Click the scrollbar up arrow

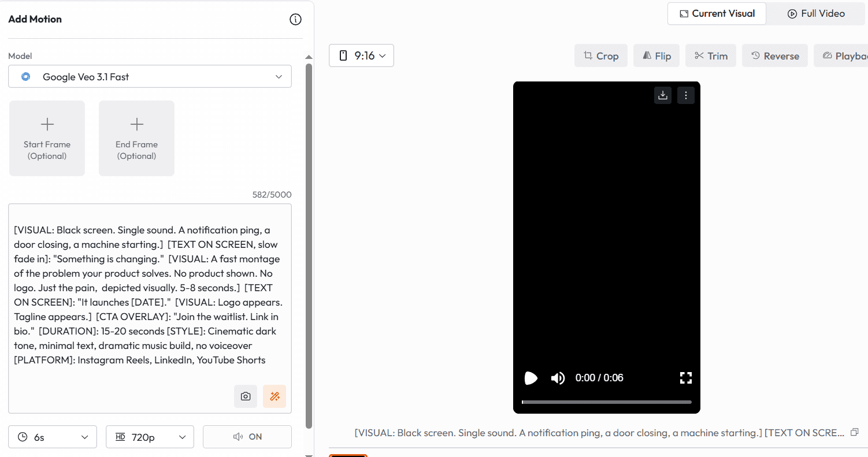[309, 57]
